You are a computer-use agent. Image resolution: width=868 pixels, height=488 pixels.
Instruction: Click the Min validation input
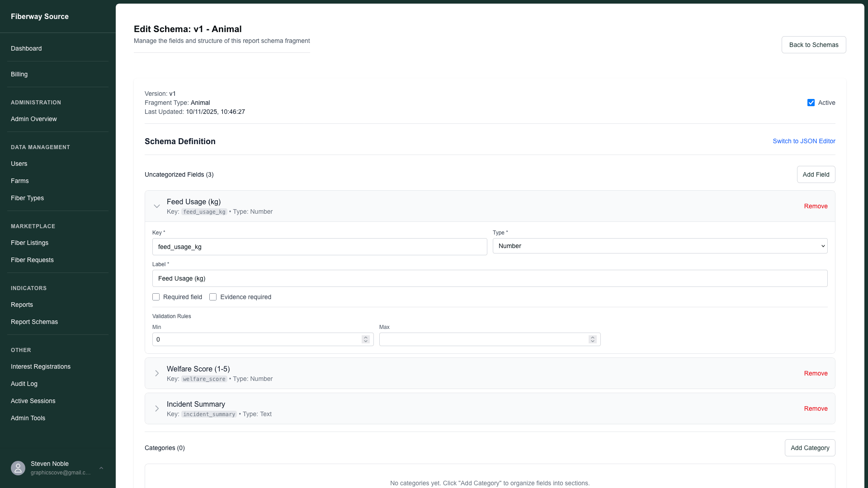point(263,339)
